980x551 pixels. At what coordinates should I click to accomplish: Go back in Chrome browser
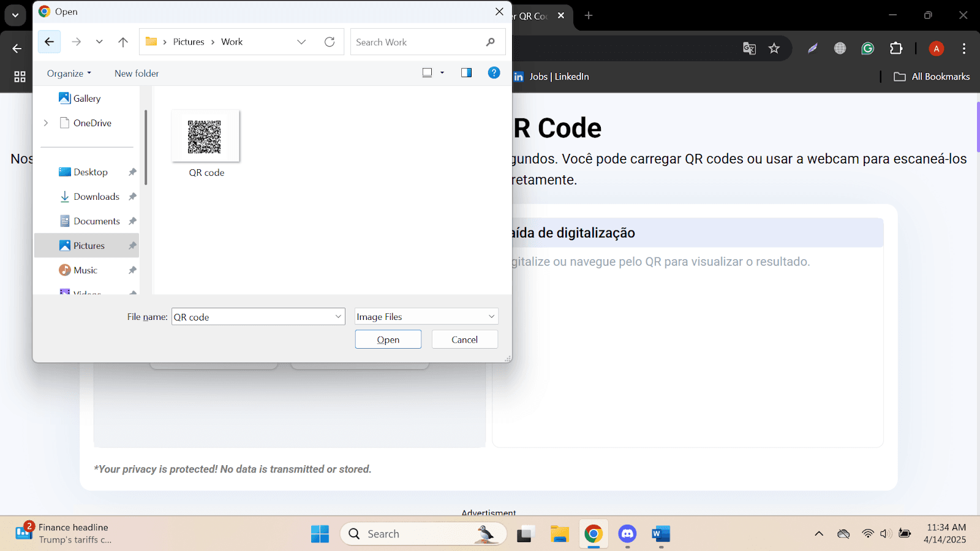coord(17,48)
